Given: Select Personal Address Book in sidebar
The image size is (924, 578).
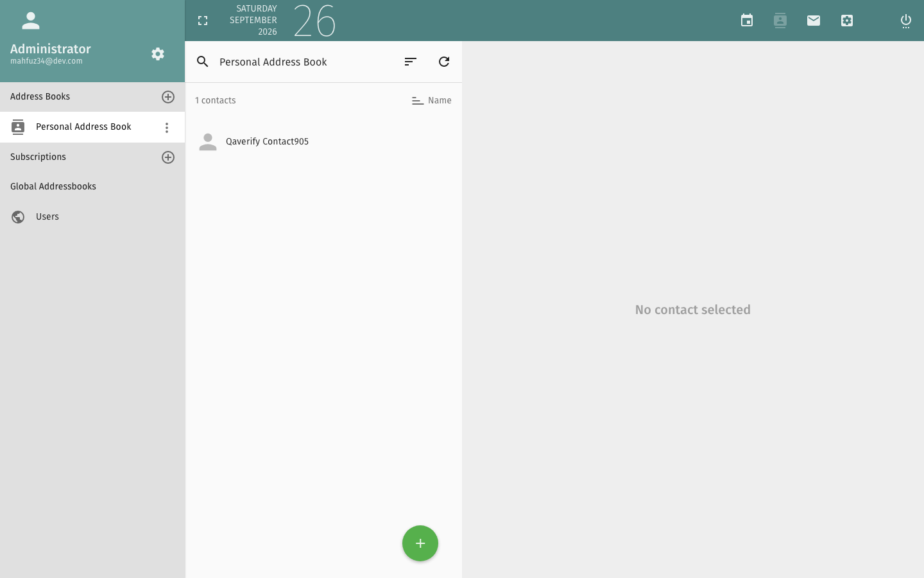Looking at the screenshot, I should point(92,127).
